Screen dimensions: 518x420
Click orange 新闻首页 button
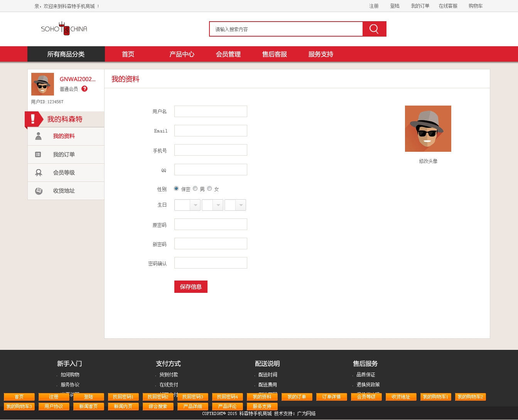click(x=89, y=407)
